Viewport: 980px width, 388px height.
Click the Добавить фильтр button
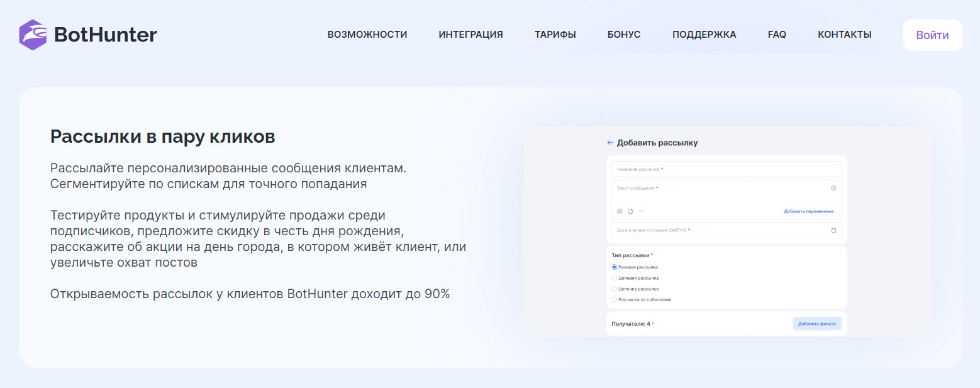(816, 324)
